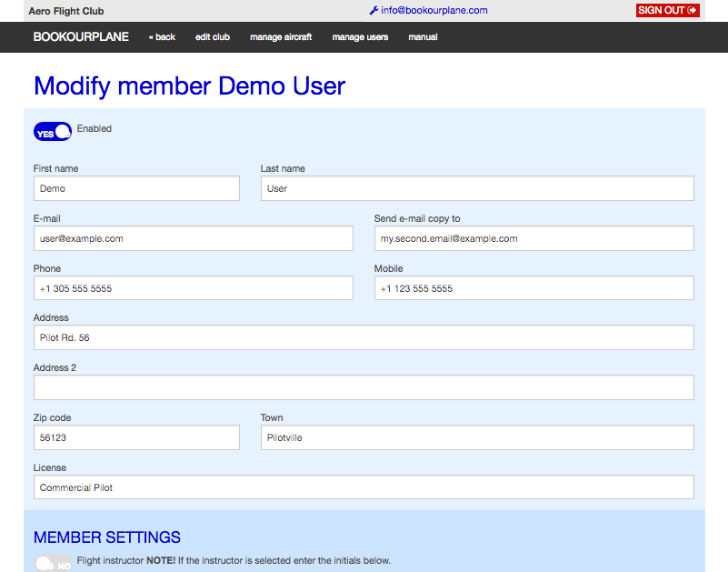The width and height of the screenshot is (728, 572).
Task: Click the BOOKOURPLANE brand link
Action: pyautogui.click(x=81, y=37)
